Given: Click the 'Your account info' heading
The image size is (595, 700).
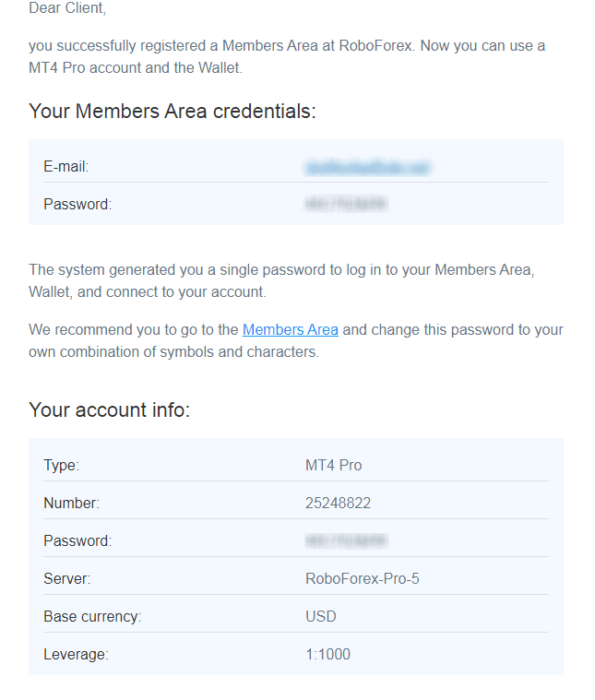Looking at the screenshot, I should pyautogui.click(x=110, y=409).
